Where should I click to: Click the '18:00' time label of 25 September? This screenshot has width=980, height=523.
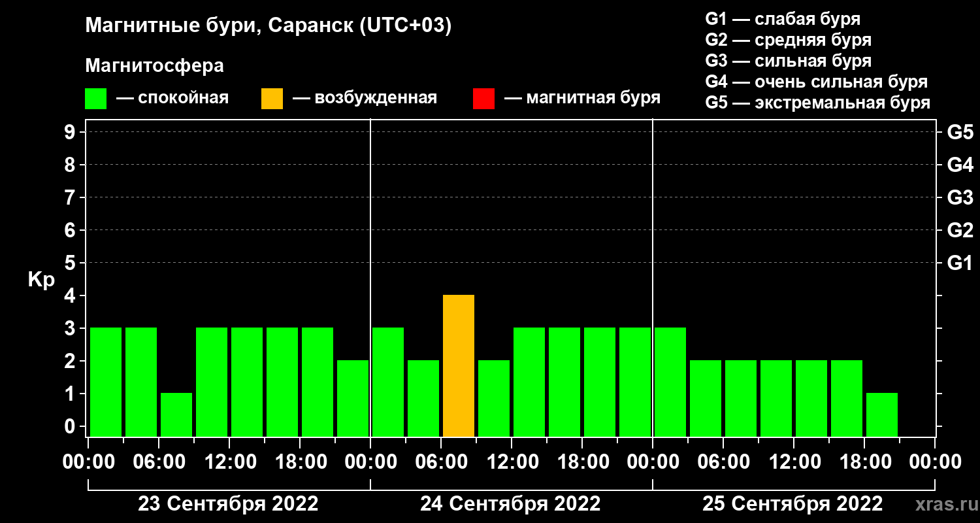click(x=864, y=462)
